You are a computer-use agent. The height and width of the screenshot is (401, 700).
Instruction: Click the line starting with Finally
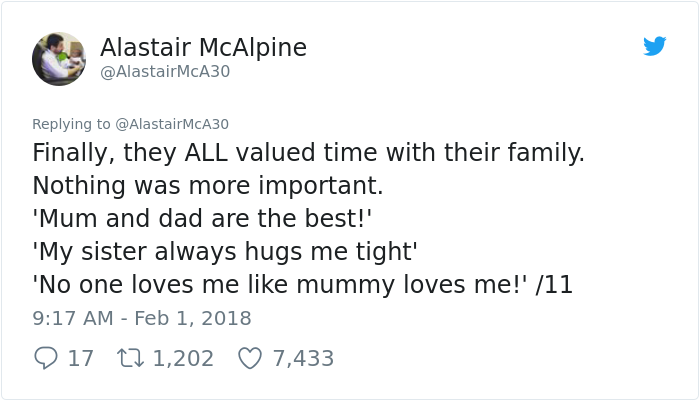click(308, 153)
